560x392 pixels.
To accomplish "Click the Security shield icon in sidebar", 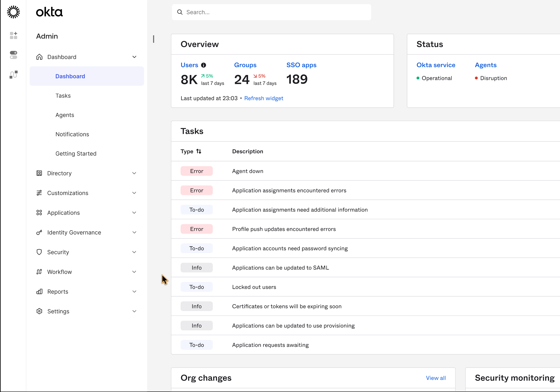I will (x=39, y=252).
